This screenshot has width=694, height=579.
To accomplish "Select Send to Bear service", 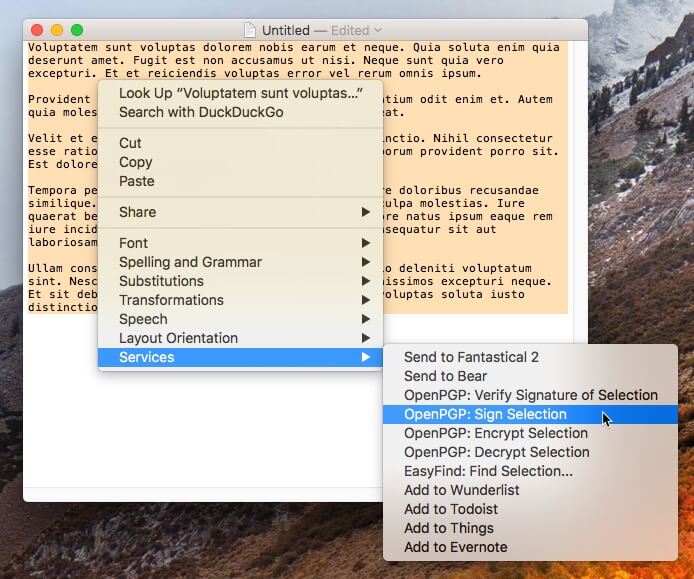I will [530, 376].
